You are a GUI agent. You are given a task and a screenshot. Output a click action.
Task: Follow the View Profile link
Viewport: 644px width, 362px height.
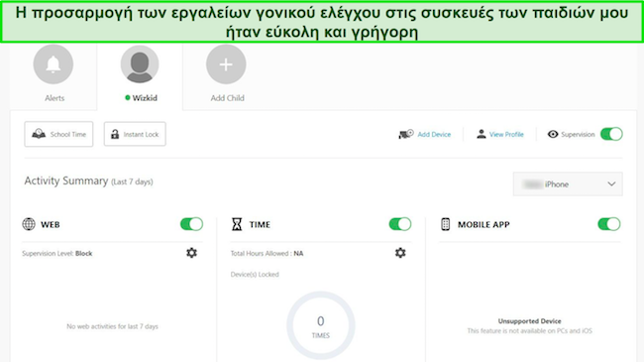pos(506,134)
